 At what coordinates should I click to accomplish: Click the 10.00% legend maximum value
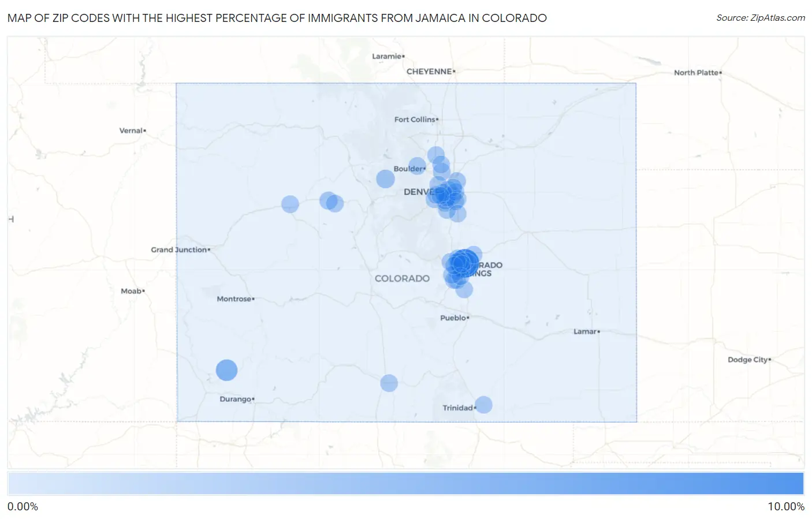(785, 506)
